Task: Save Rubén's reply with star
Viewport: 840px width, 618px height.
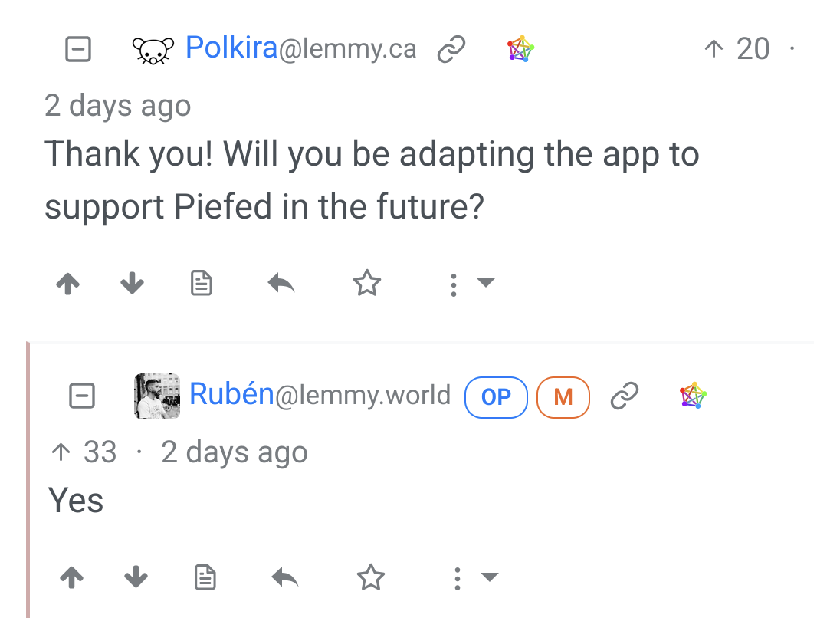Action: (371, 577)
